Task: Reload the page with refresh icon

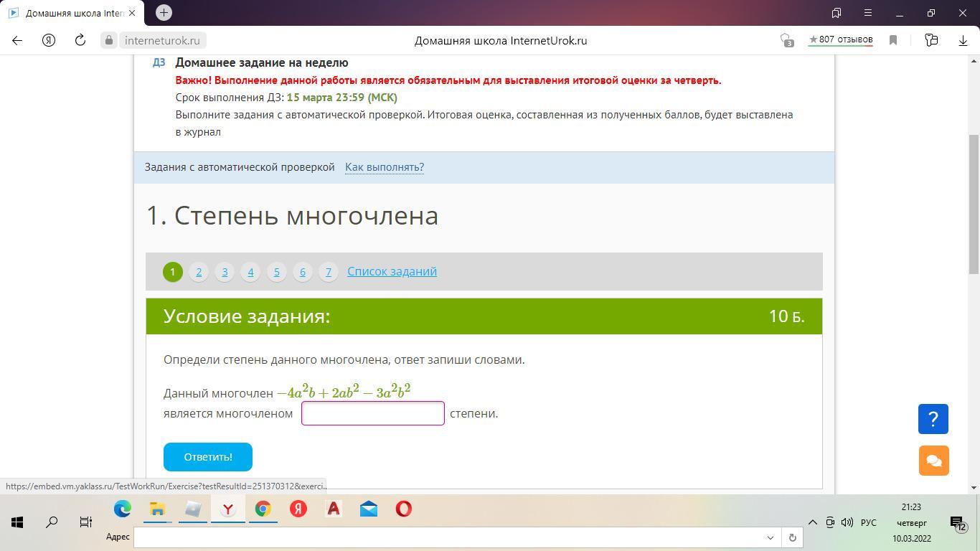Action: pyautogui.click(x=80, y=41)
